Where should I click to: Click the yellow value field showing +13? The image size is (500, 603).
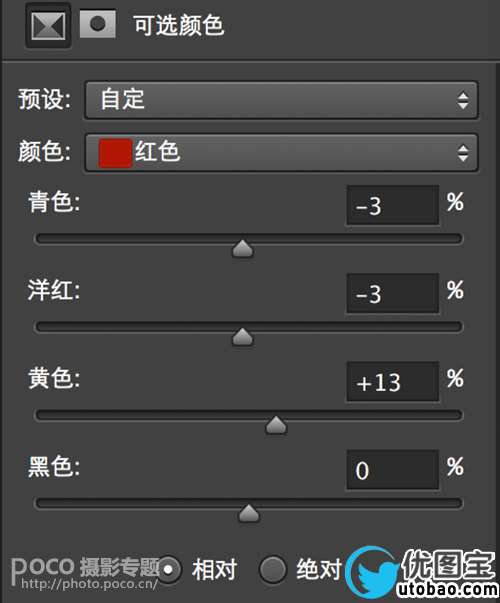point(393,381)
